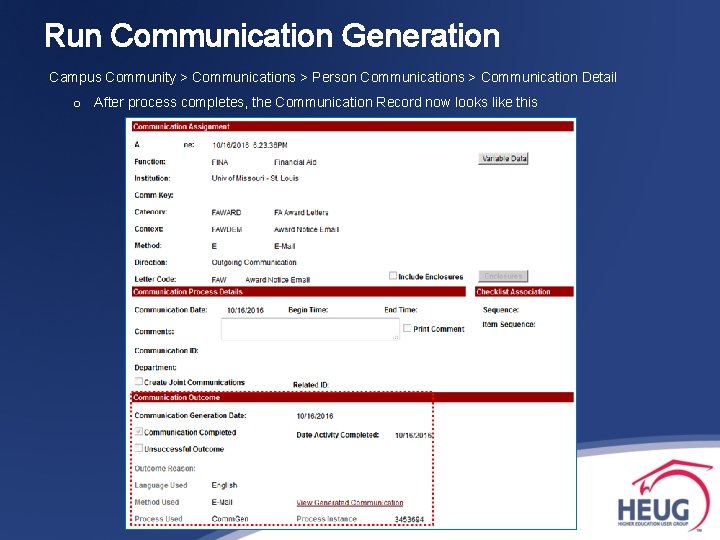Click the 'Item Sequence:' label
The height and width of the screenshot is (540, 720).
509,324
